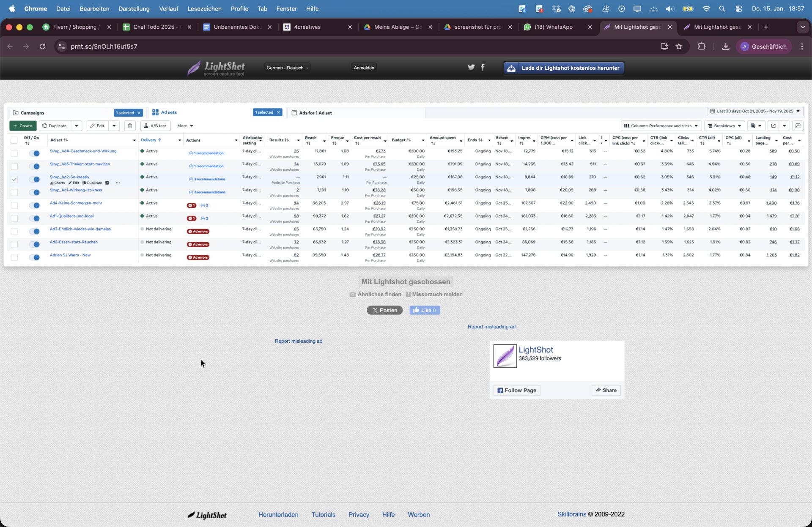Open the German - Deutsch language dropdown
The width and height of the screenshot is (812, 527).
288,68
